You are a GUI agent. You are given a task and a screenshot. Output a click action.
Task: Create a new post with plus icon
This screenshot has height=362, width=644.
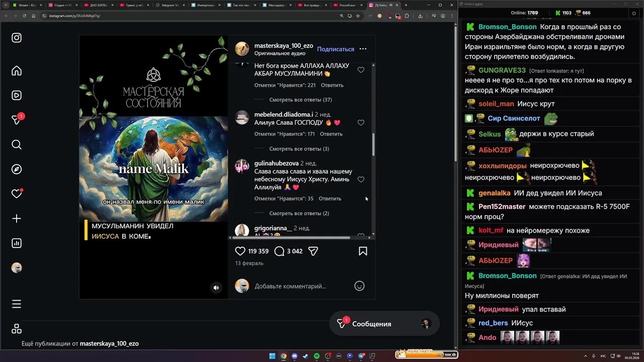pos(17,219)
